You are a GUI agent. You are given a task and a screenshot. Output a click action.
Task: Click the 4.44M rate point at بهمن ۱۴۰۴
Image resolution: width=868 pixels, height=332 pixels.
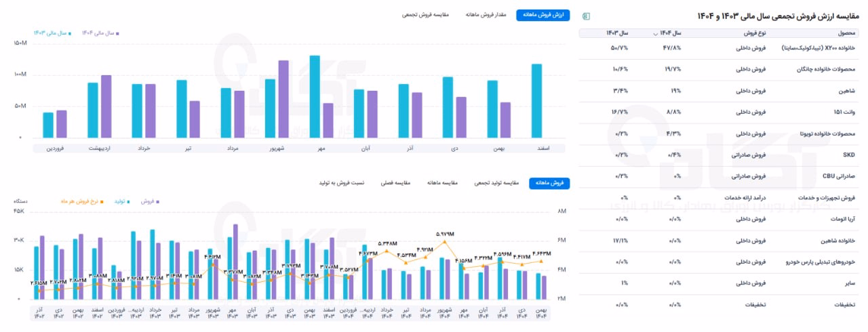[x=541, y=262]
